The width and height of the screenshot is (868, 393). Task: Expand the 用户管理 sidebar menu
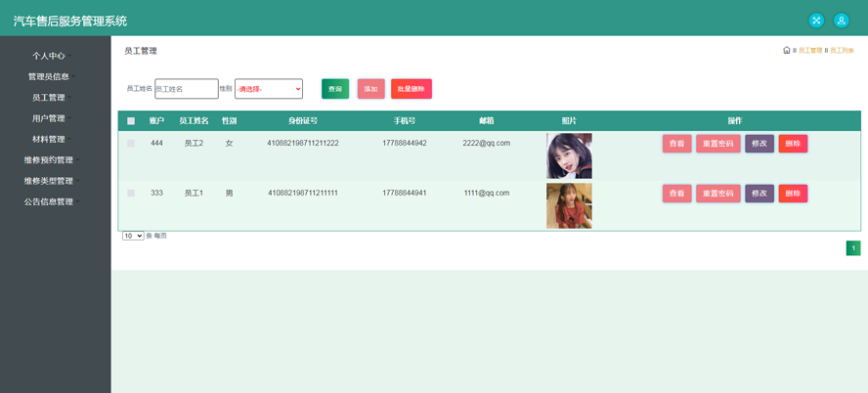(49, 118)
